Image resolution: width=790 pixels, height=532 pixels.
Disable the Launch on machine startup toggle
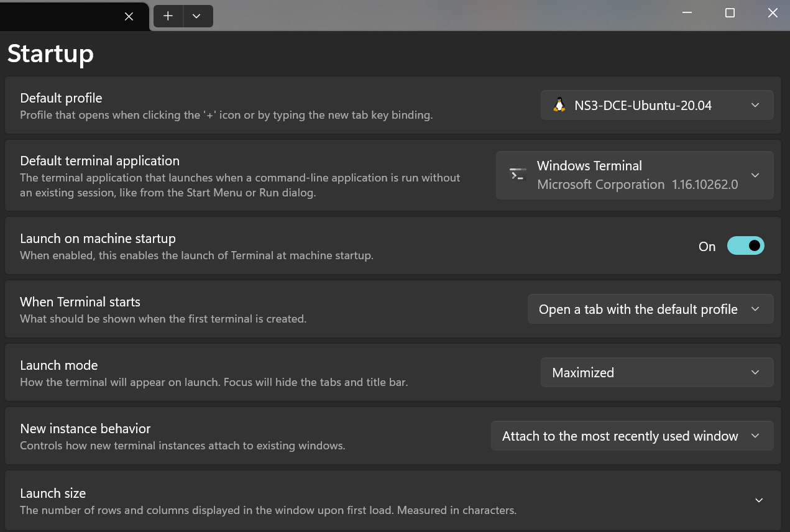(745, 246)
